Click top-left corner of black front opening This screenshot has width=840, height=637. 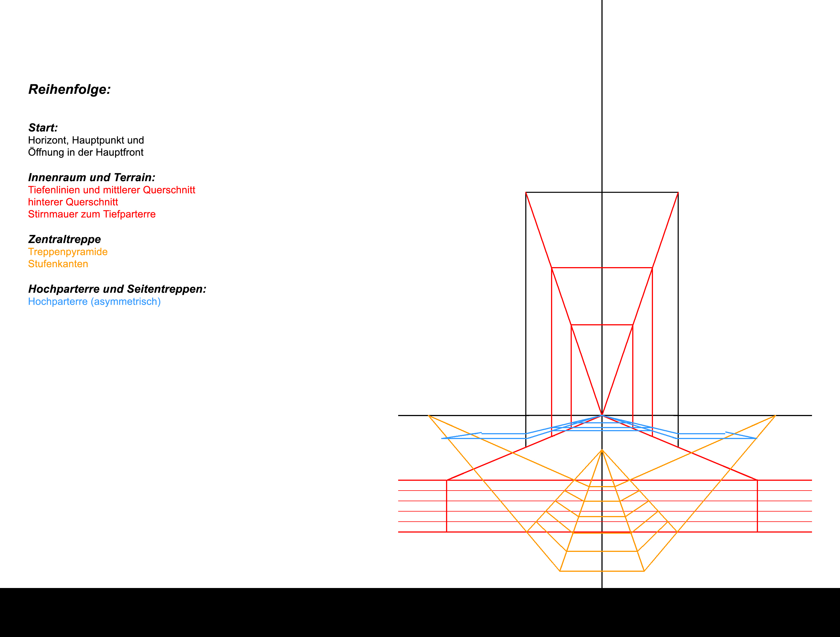click(526, 193)
